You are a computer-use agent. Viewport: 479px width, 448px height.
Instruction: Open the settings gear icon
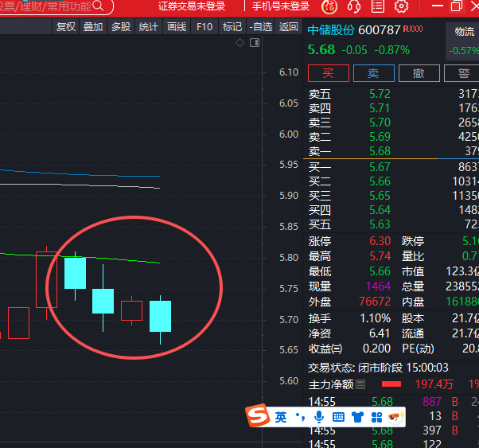401,6
